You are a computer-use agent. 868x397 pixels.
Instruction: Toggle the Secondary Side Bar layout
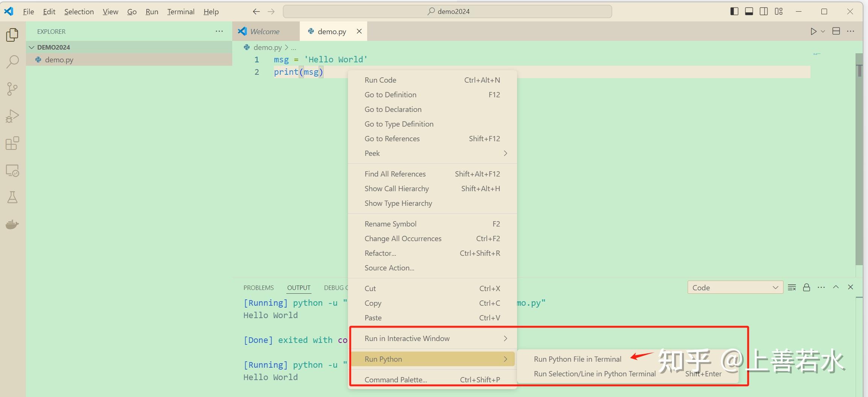click(764, 12)
